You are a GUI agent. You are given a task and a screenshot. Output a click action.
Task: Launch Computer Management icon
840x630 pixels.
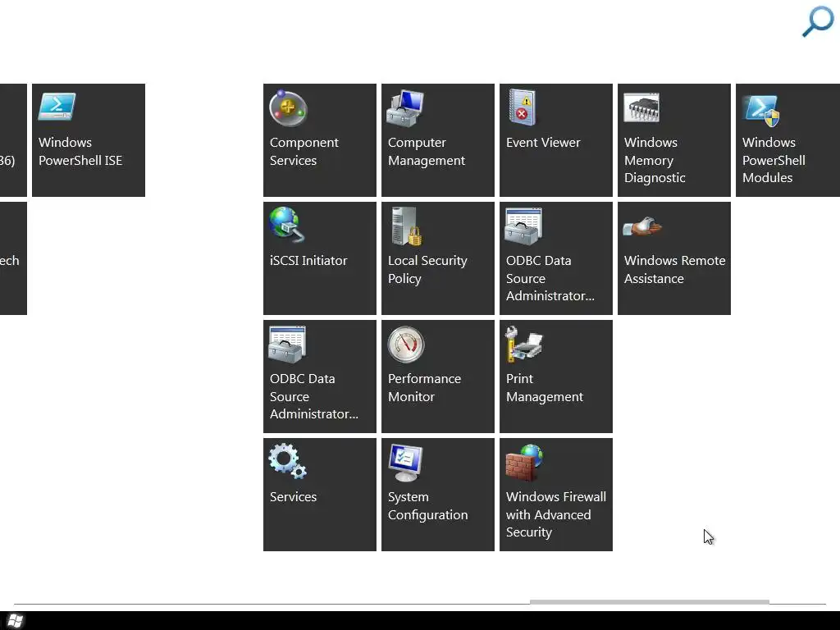click(x=405, y=108)
